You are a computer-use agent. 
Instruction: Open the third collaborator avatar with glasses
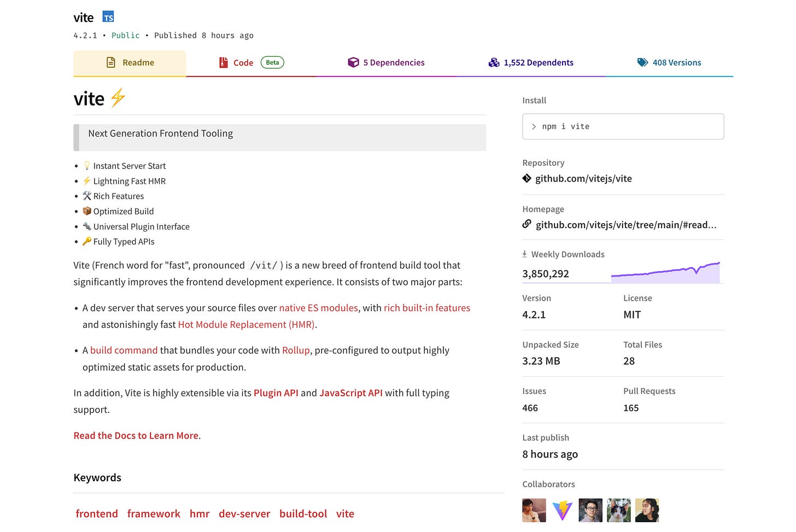click(590, 510)
